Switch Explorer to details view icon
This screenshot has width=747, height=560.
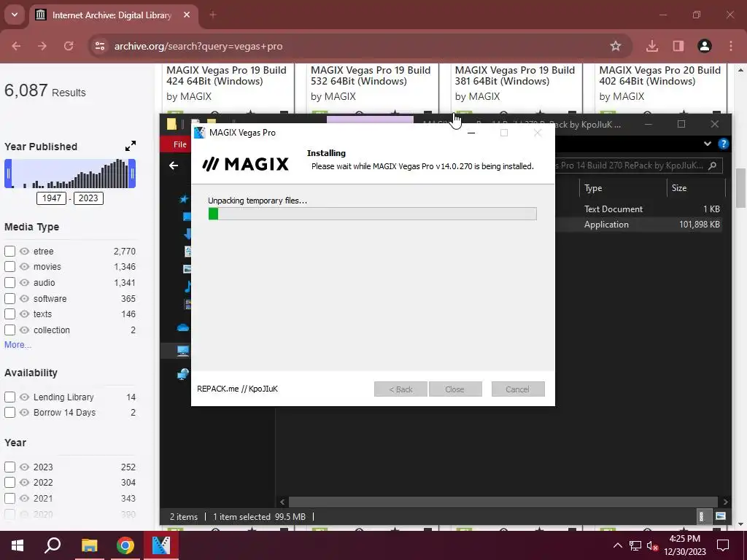tap(701, 516)
